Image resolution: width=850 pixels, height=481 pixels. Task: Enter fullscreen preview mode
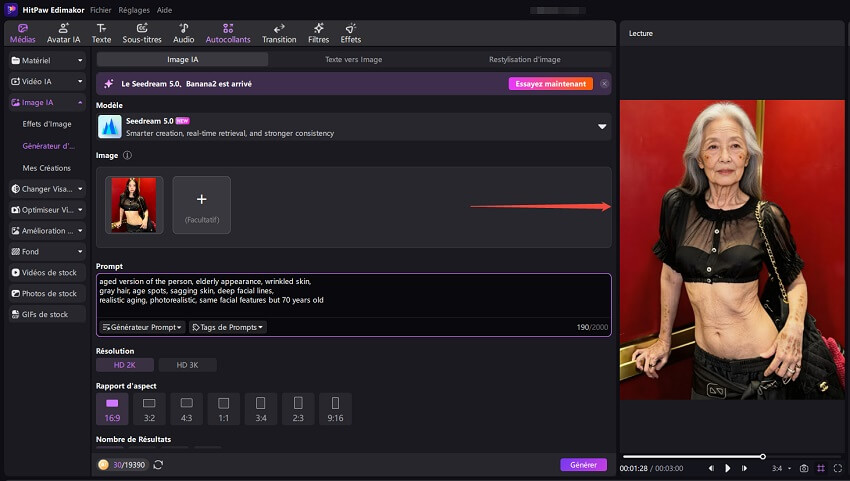(x=838, y=468)
